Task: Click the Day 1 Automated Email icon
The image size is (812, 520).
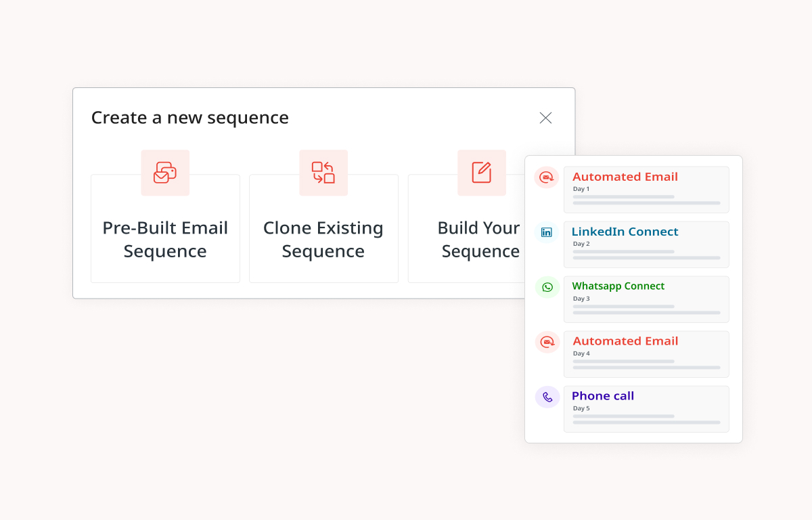Action: coord(547,177)
